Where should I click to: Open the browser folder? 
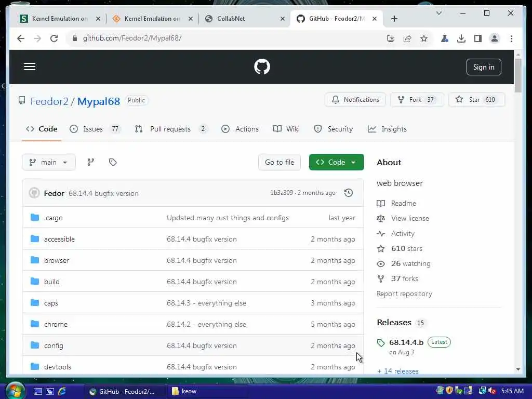[x=57, y=261]
